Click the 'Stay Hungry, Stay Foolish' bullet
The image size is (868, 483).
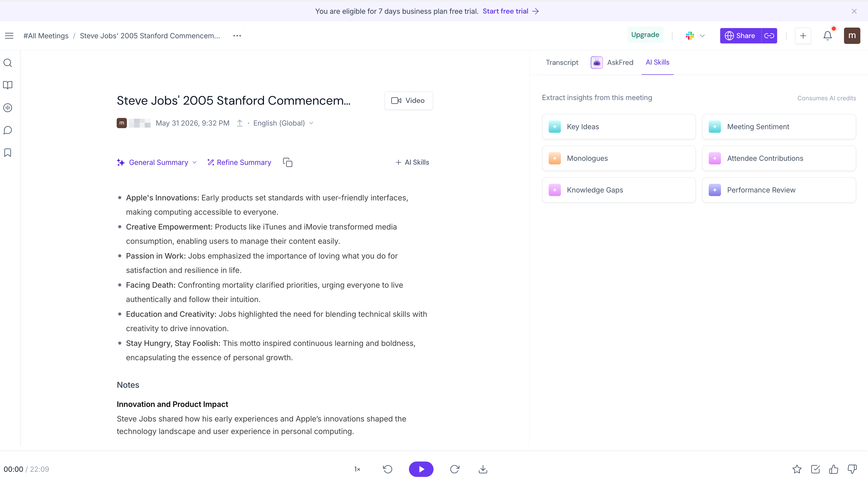267,351
